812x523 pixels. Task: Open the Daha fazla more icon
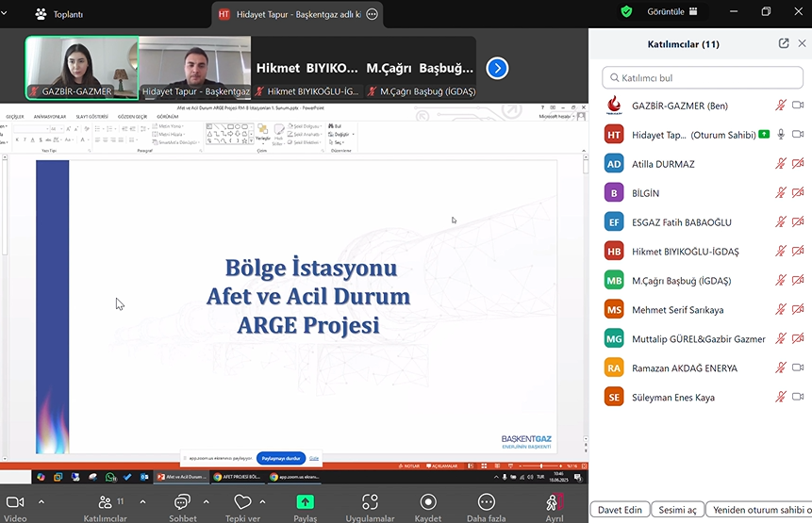(487, 501)
